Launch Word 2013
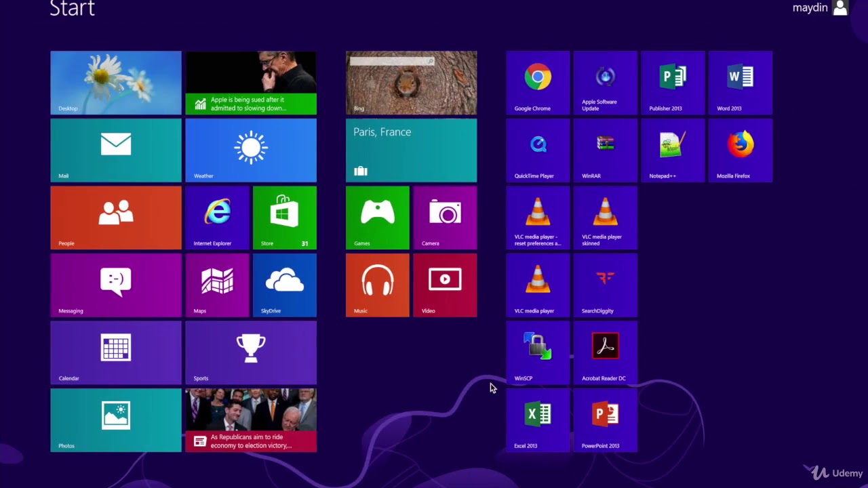The width and height of the screenshot is (868, 488). (x=741, y=83)
